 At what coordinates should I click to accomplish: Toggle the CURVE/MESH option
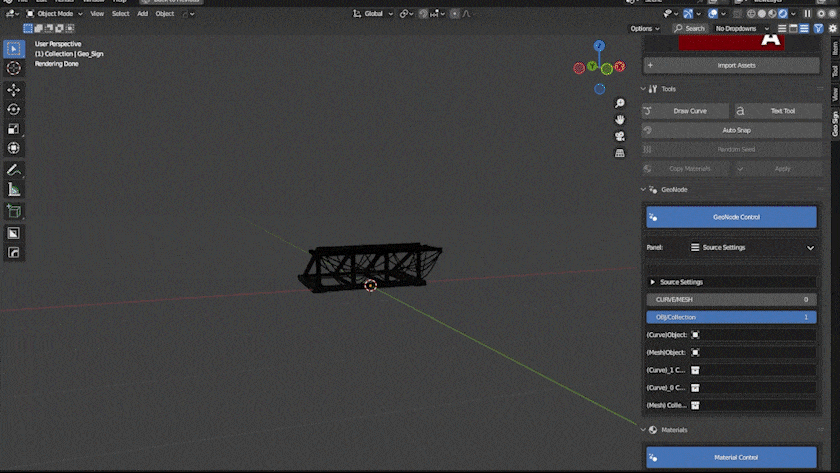point(730,299)
